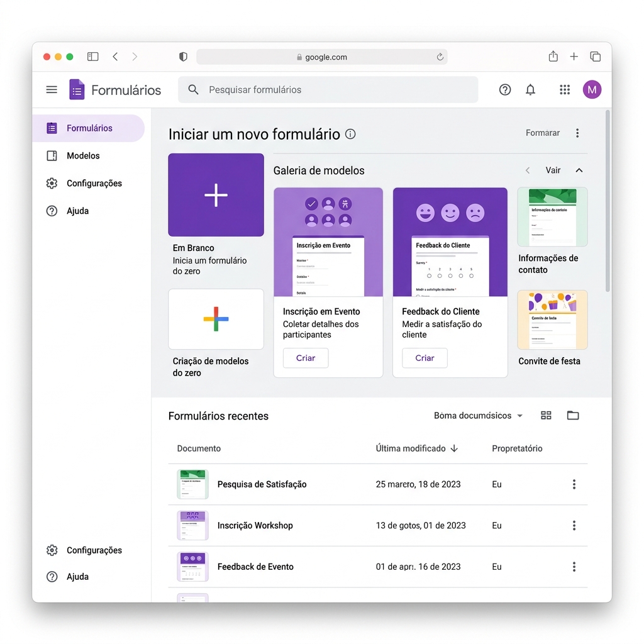The width and height of the screenshot is (644, 644).
Task: Sort by the Propretatório column header
Action: tap(517, 448)
